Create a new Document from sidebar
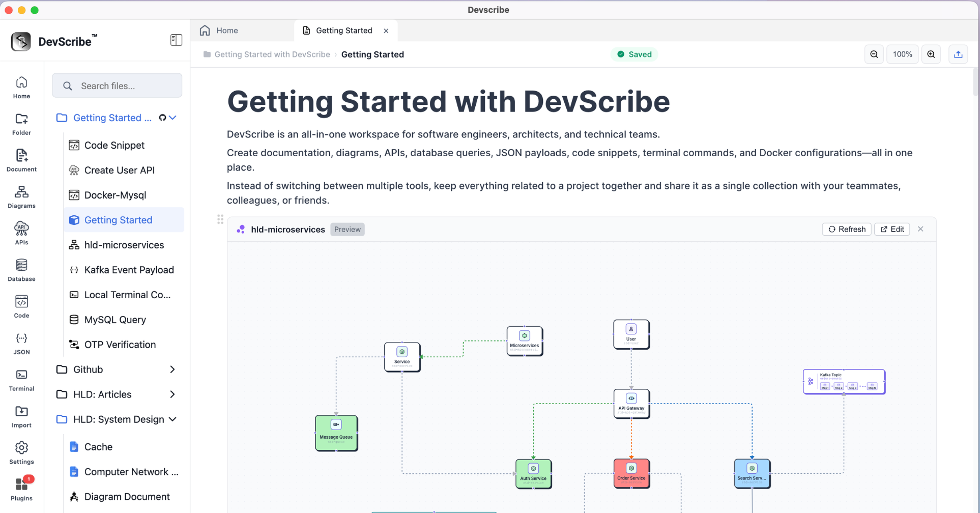This screenshot has height=513, width=980. (x=21, y=161)
